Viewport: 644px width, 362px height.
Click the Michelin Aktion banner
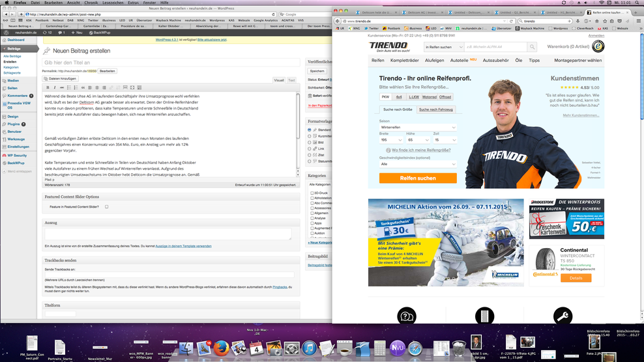coord(446,243)
